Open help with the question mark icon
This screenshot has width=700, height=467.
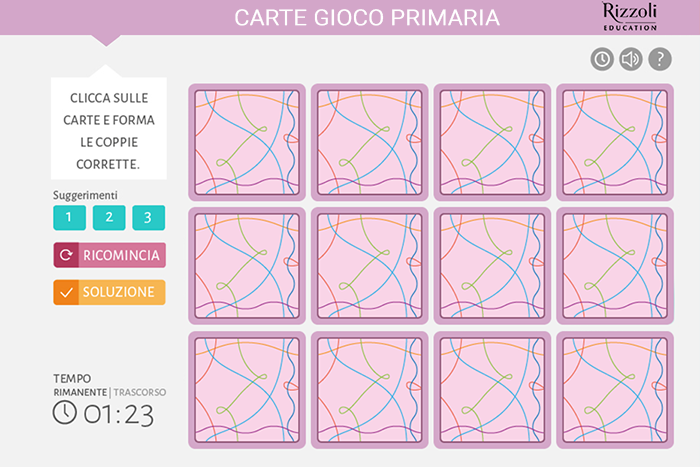tap(660, 59)
